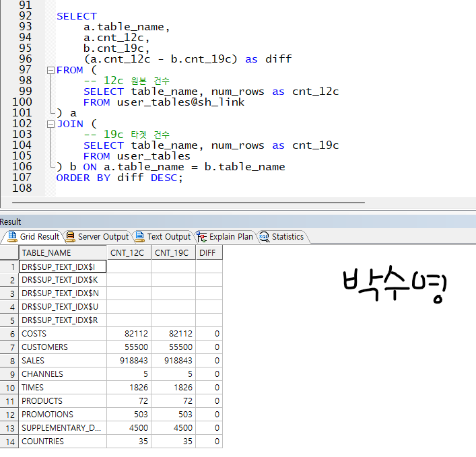Click the Server Output tab icon

pos(70,237)
